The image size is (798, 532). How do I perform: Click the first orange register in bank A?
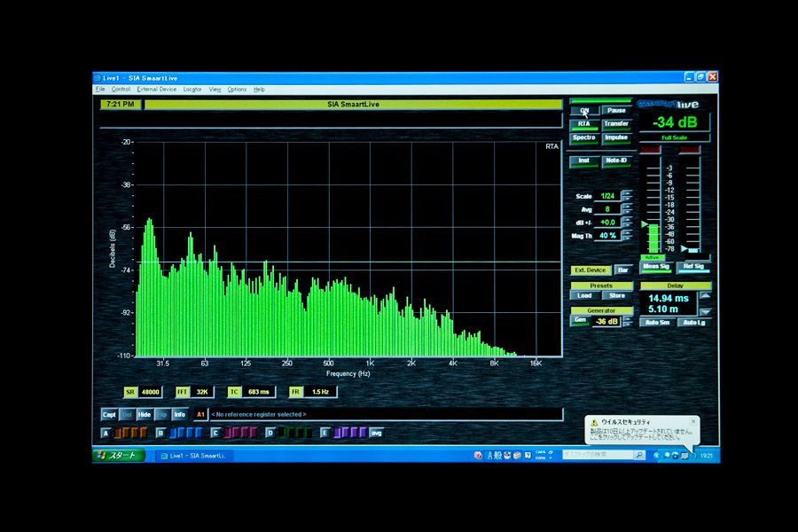tap(118, 434)
